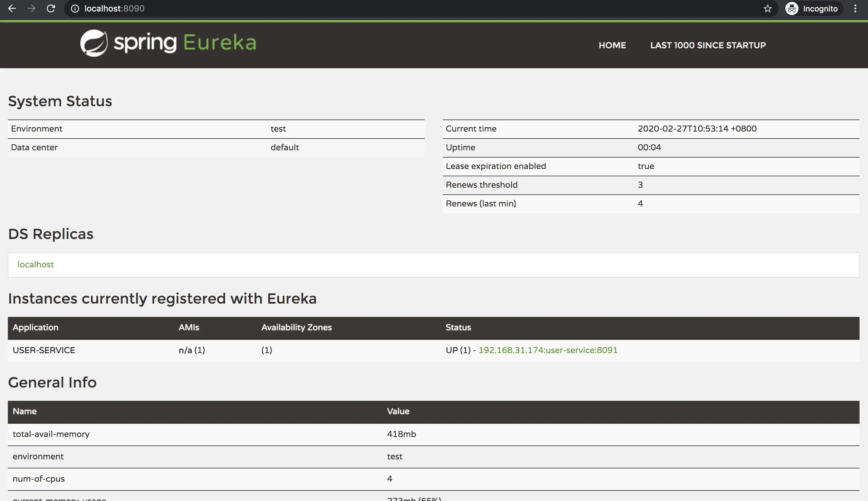The width and height of the screenshot is (868, 501).
Task: Click the Incognito profile icon
Action: click(x=792, y=9)
